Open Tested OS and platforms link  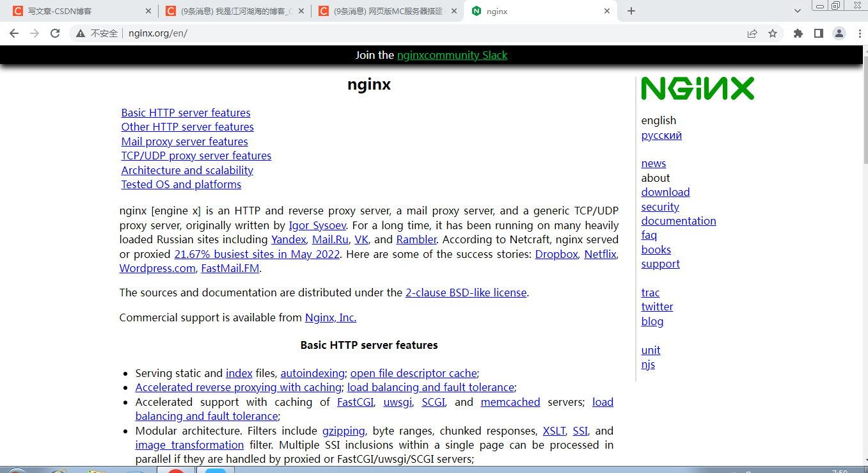tap(181, 184)
